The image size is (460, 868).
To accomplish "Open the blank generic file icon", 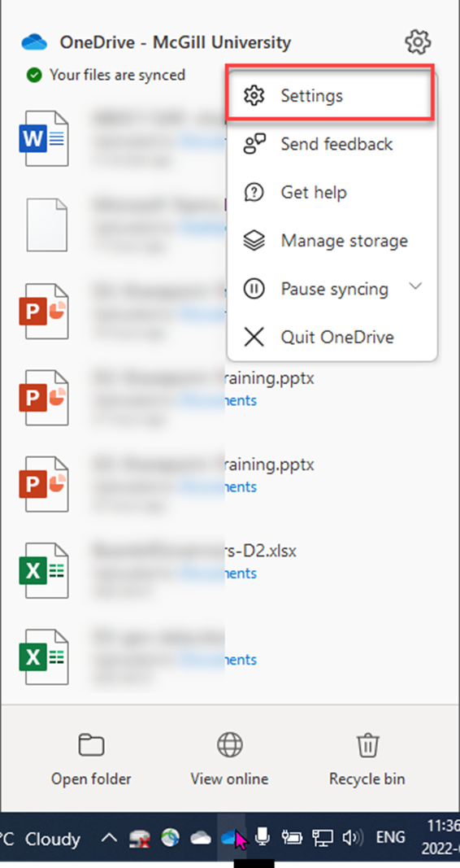I will pyautogui.click(x=47, y=225).
